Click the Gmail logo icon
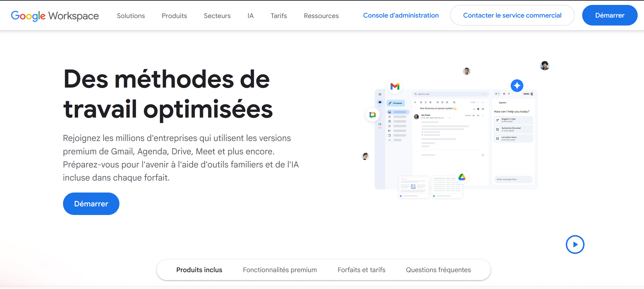644x289 pixels. pyautogui.click(x=395, y=86)
